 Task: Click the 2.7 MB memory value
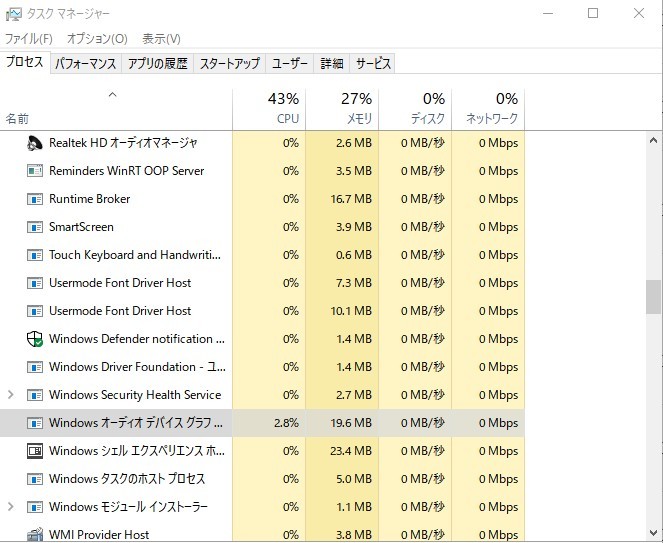[x=354, y=395]
